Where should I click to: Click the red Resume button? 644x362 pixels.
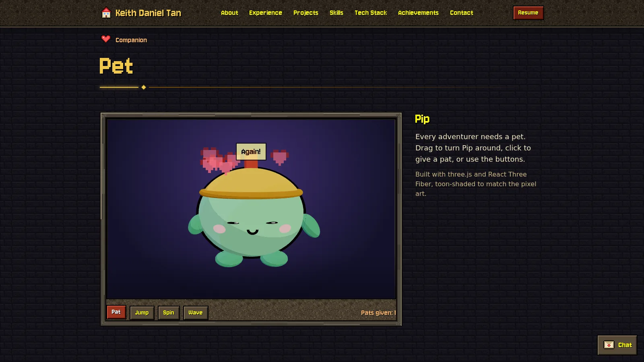click(528, 13)
